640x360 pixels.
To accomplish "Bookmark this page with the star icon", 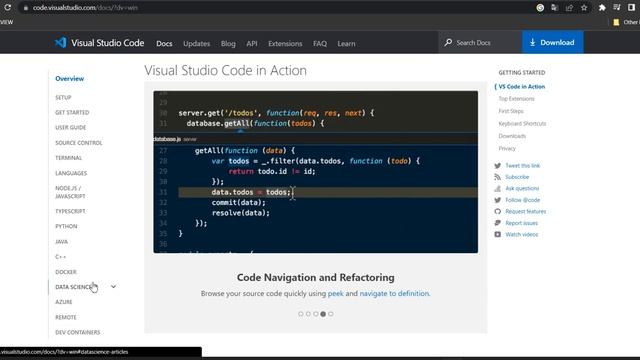I will point(584,7).
